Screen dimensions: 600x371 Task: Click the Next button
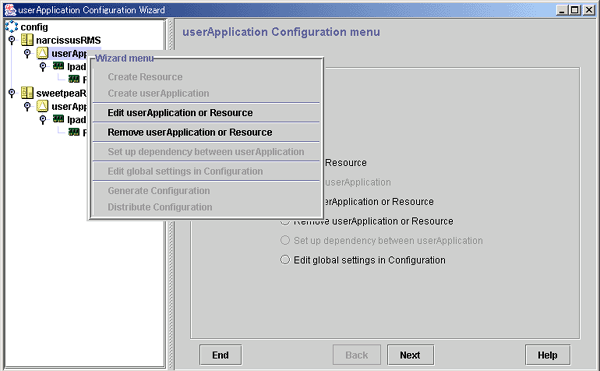(x=410, y=355)
